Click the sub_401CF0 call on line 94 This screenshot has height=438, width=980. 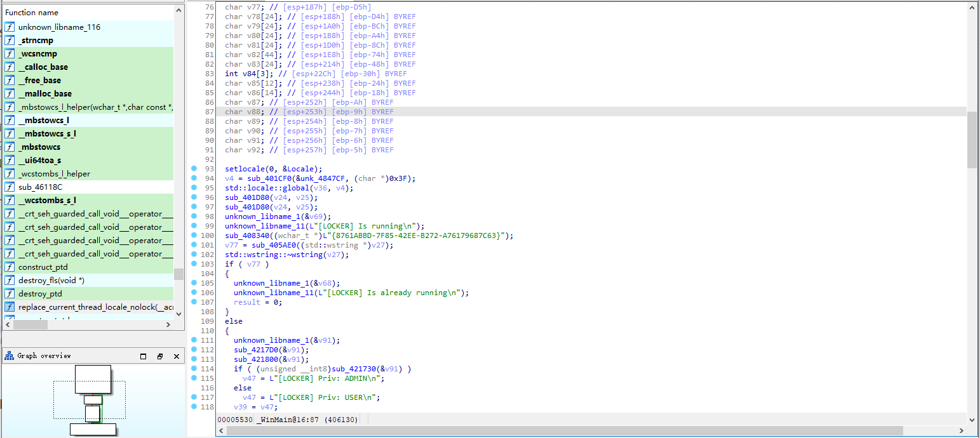click(x=269, y=178)
